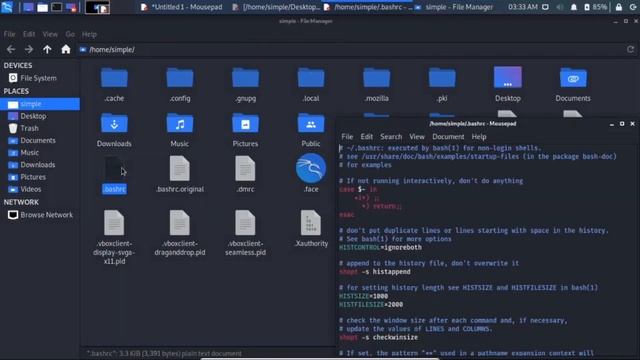The image size is (640, 360).
Task: Click the battery 85% indicator
Action: (x=596, y=7)
